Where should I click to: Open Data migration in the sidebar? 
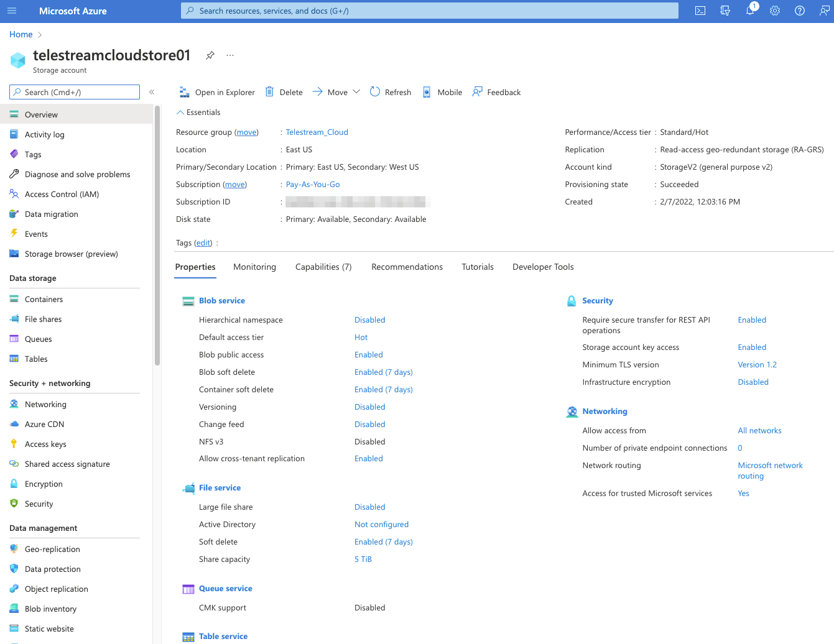click(76, 214)
